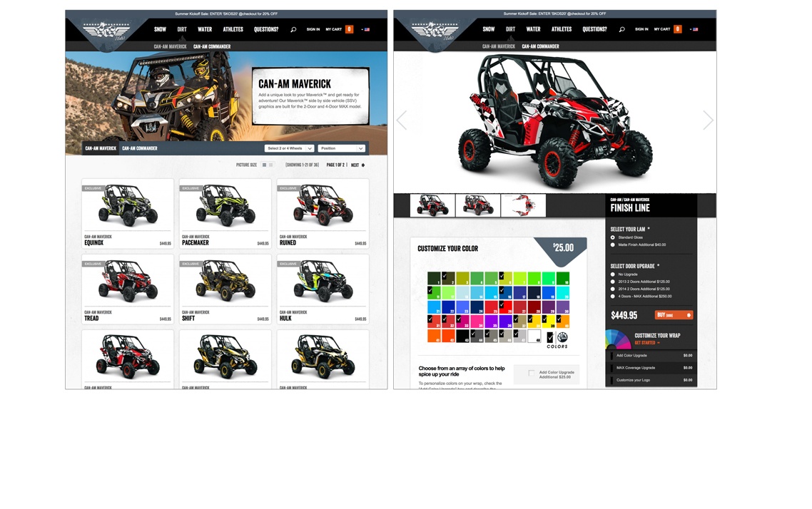Click the Next page arrow icon
This screenshot has height=509, width=812.
(363, 165)
